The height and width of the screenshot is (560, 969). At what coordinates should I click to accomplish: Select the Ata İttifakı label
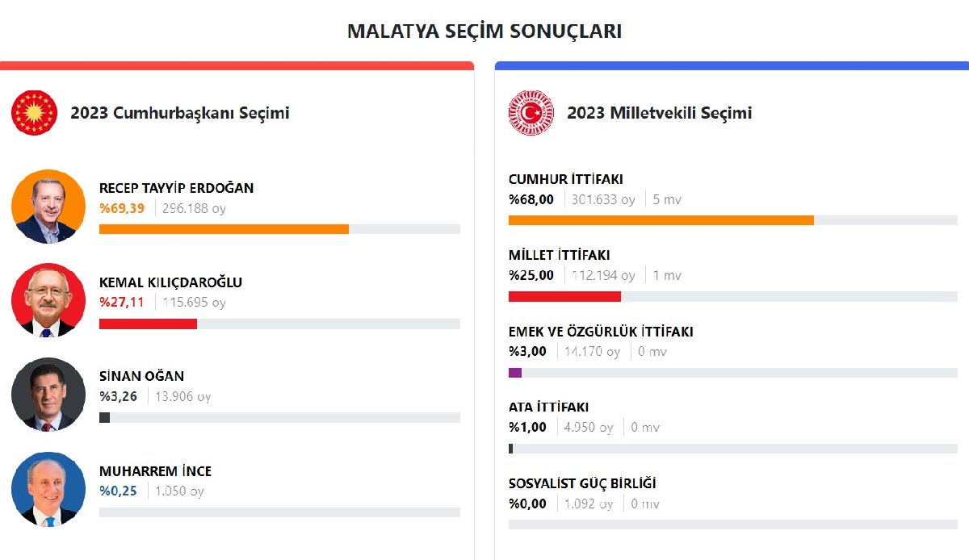click(548, 407)
